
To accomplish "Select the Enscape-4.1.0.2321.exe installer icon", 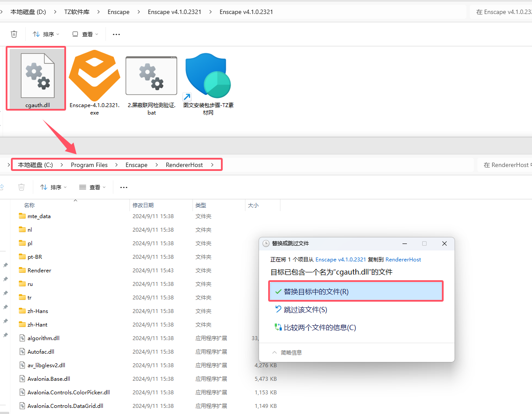I will [x=94, y=76].
